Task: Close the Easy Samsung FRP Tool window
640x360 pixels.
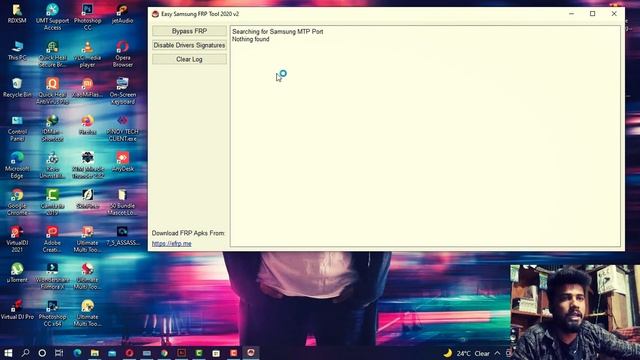Action: tap(614, 13)
